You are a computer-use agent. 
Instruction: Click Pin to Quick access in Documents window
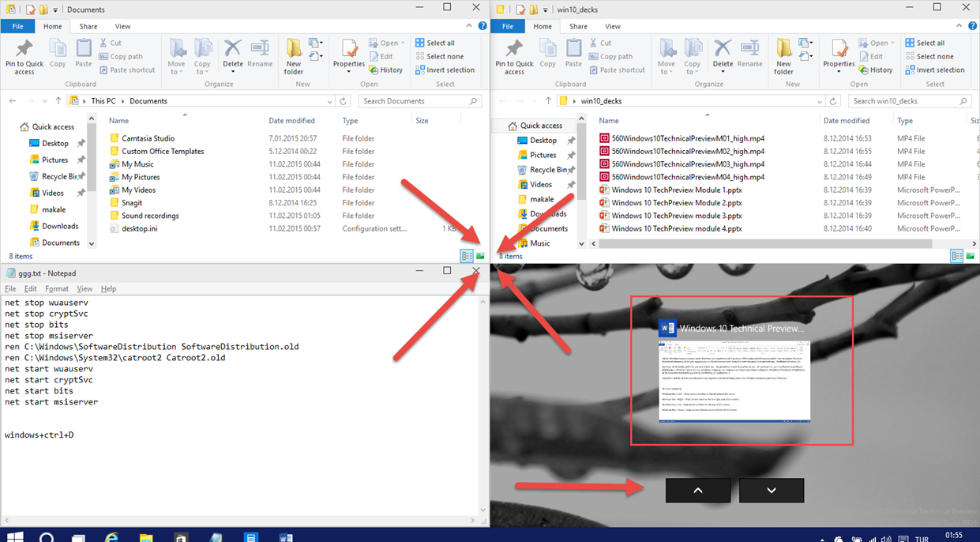point(24,57)
